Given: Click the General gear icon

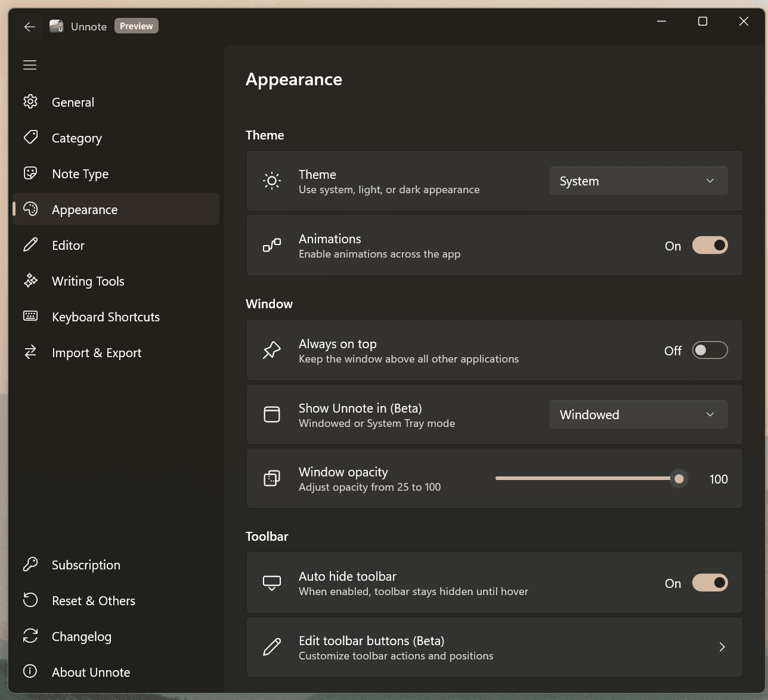Looking at the screenshot, I should click(x=30, y=102).
